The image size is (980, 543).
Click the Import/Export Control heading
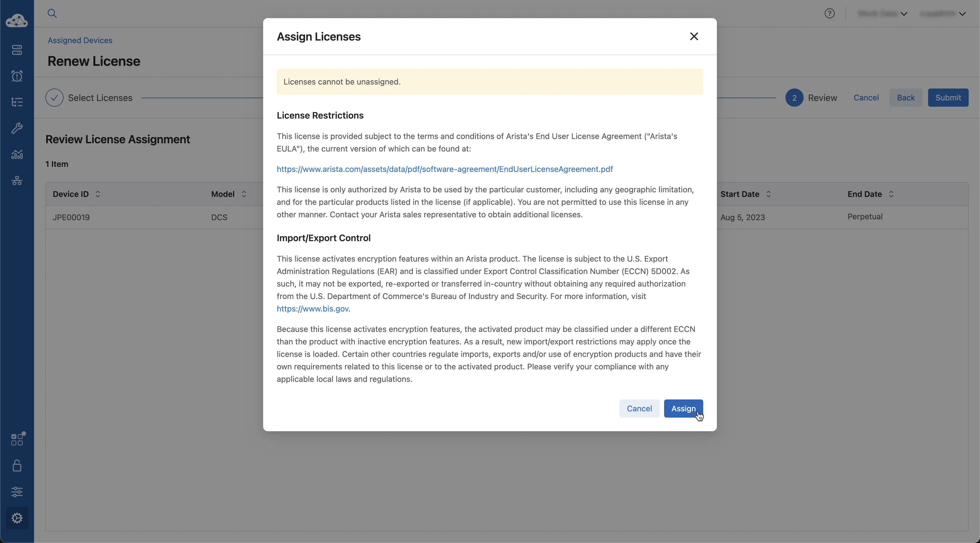point(323,238)
